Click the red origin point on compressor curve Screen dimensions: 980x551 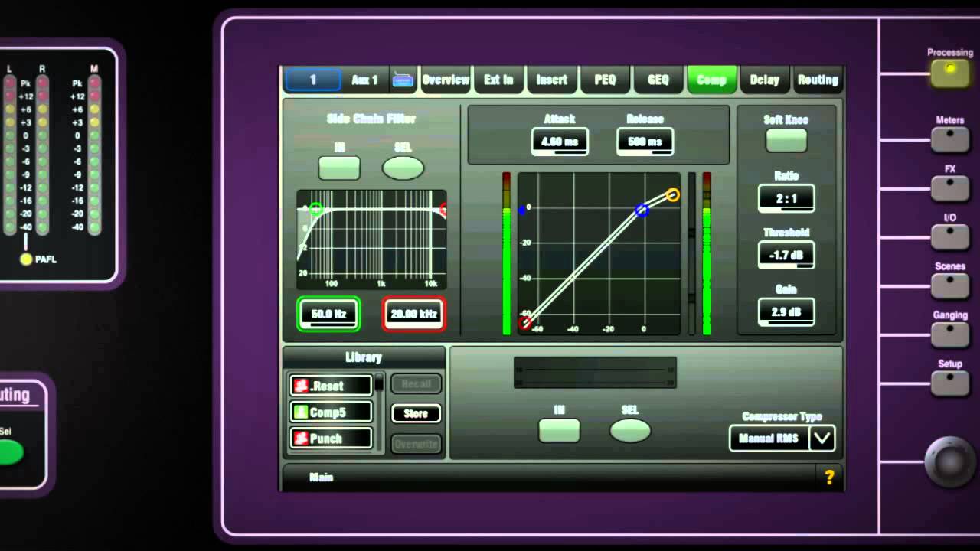pos(524,323)
